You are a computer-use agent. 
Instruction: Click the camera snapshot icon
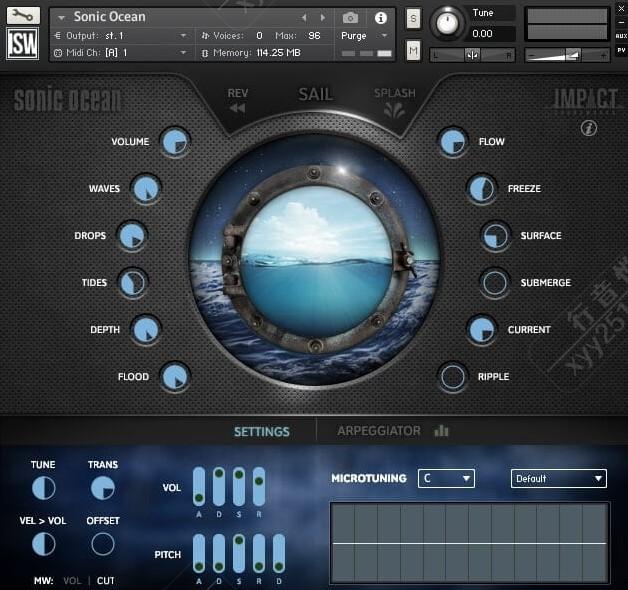point(350,18)
